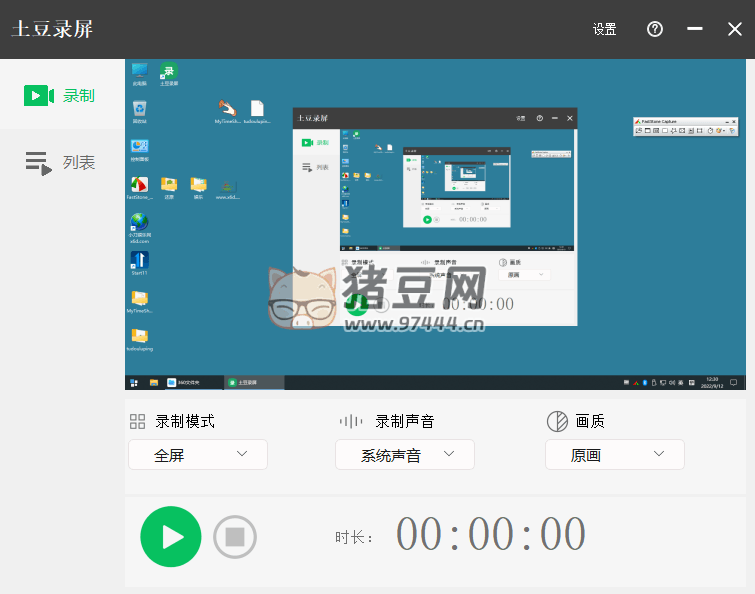
Task: Click the 土豆录屏 title text
Action: pos(52,29)
